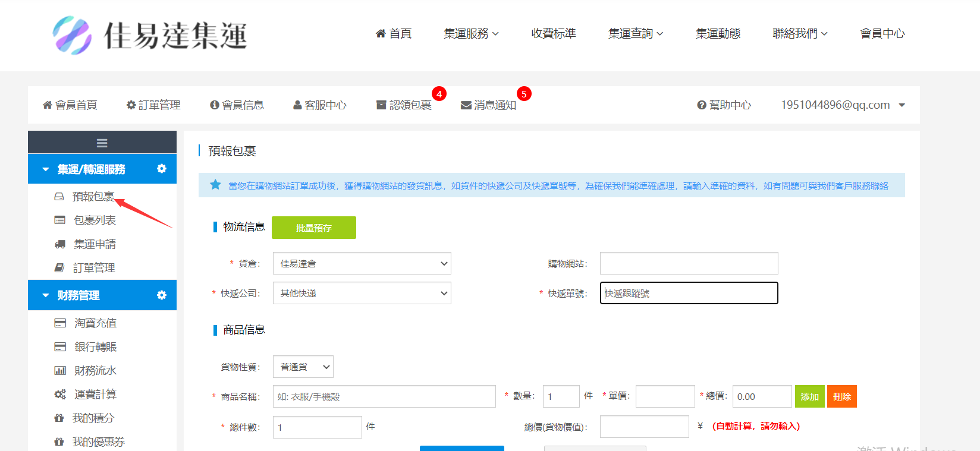The width and height of the screenshot is (980, 451).
Task: Open 我的優惠券 in the sidebar
Action: coord(98,441)
